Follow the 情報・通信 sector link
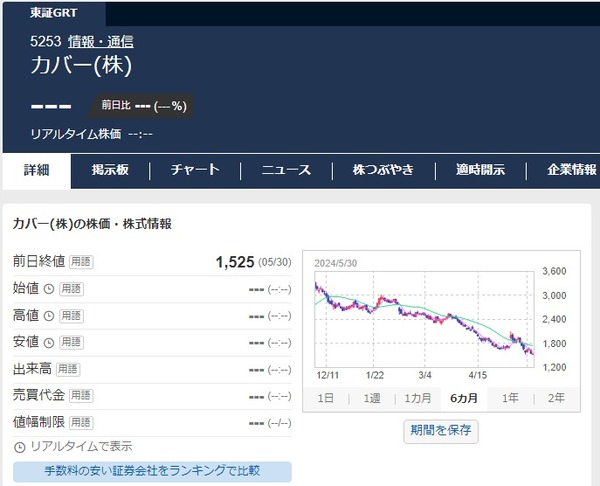Viewport: 600px width, 486px height. 101,42
